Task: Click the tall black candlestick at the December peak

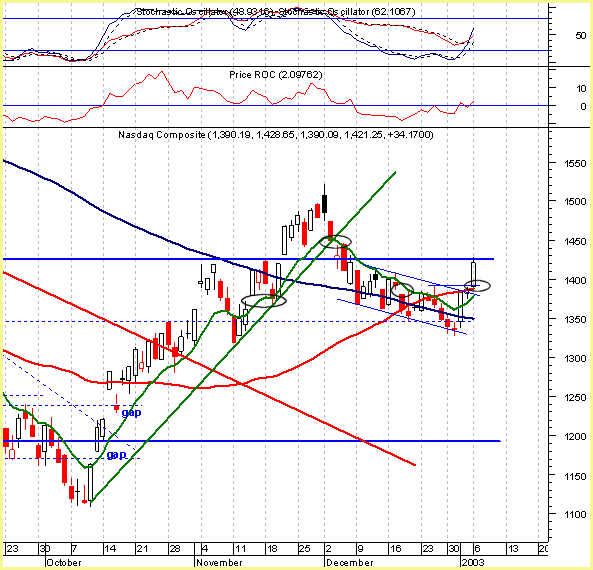Action: [x=324, y=202]
